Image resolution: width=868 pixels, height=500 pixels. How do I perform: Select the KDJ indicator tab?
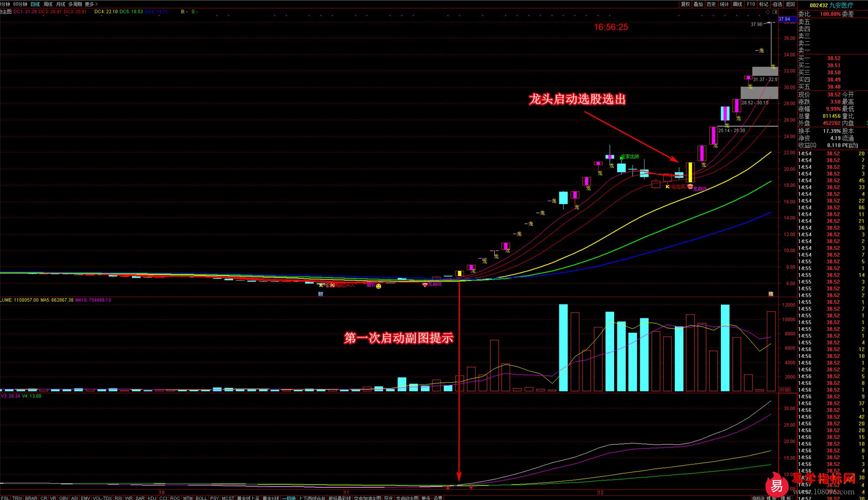[152, 498]
